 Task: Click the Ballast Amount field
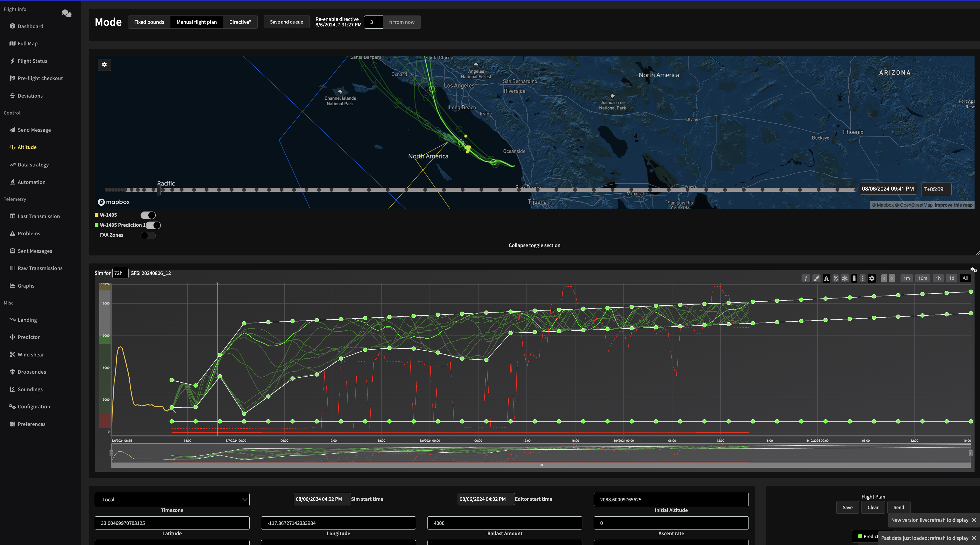point(504,523)
